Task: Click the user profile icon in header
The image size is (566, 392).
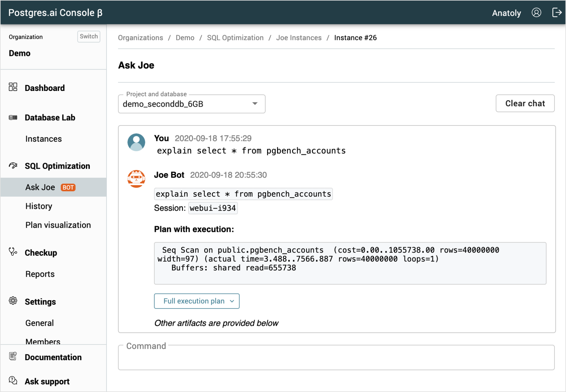Action: (x=536, y=13)
